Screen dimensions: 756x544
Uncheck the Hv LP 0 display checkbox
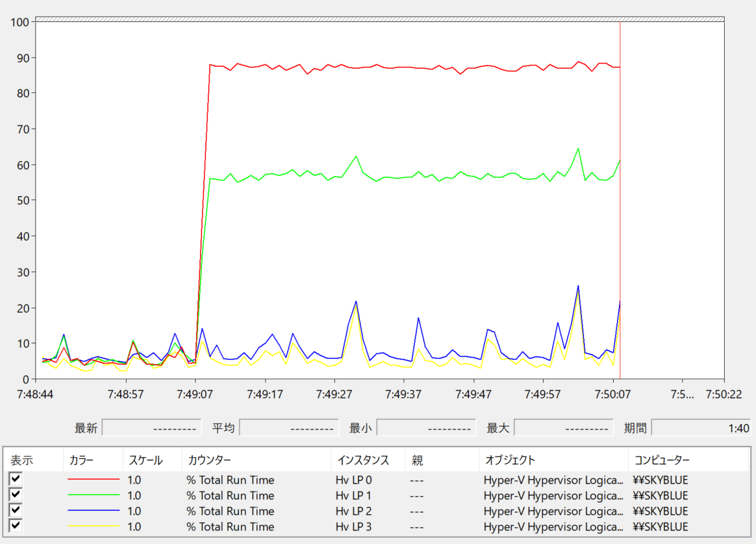pyautogui.click(x=16, y=478)
